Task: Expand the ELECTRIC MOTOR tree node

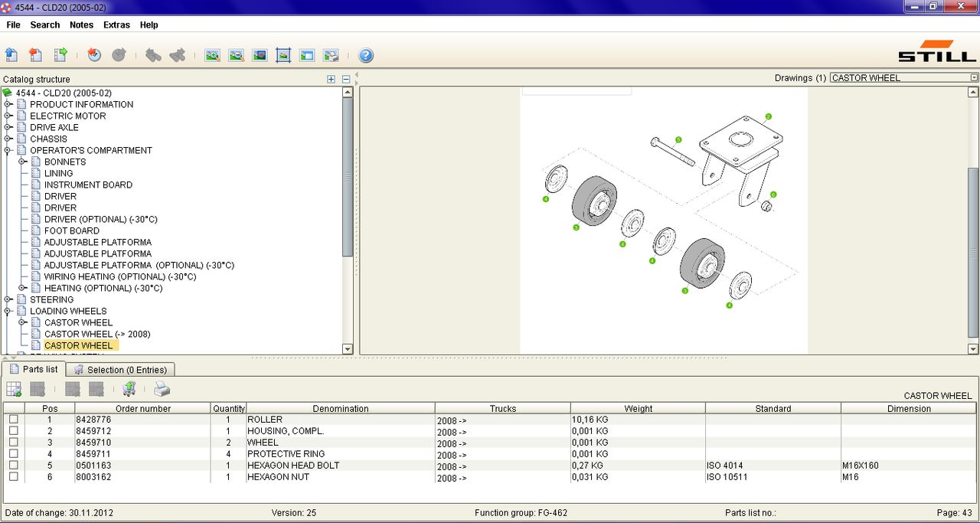Action: [8, 116]
